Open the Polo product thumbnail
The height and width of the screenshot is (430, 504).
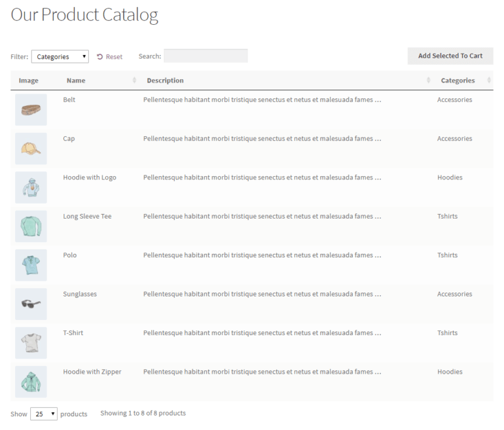click(x=31, y=265)
